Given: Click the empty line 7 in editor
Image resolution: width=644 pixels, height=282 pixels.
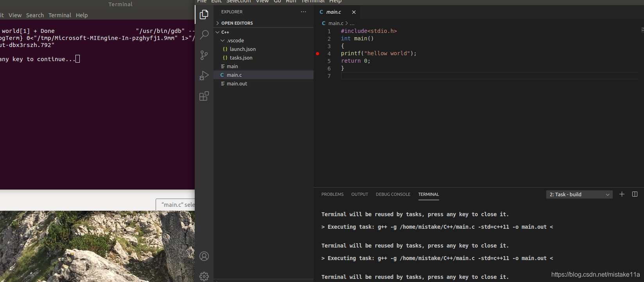Looking at the screenshot, I should [490, 76].
